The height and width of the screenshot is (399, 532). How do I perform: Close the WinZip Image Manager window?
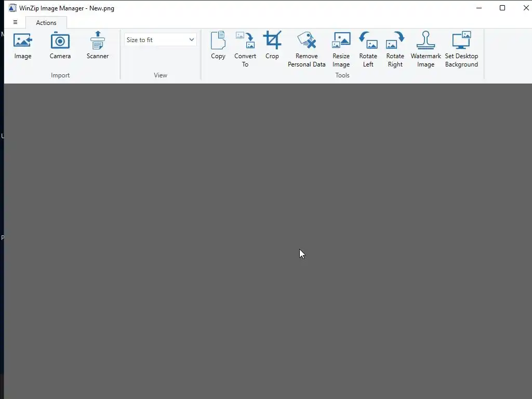pyautogui.click(x=526, y=8)
